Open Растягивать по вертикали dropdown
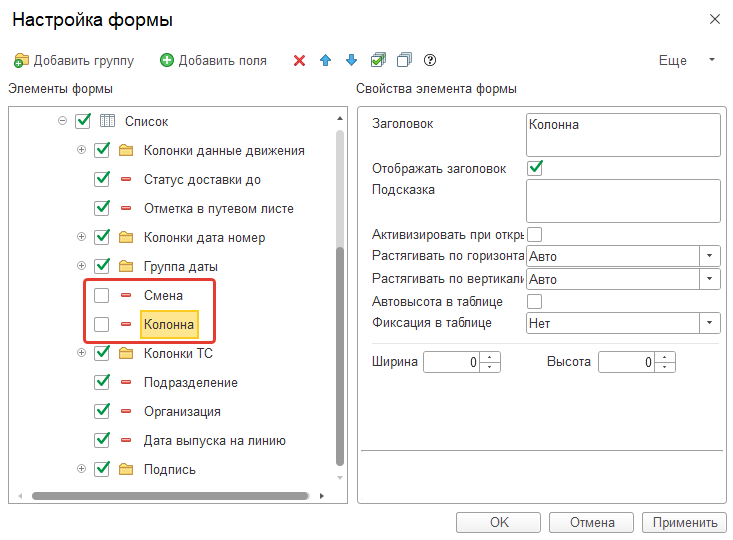733x540 pixels. coord(710,279)
